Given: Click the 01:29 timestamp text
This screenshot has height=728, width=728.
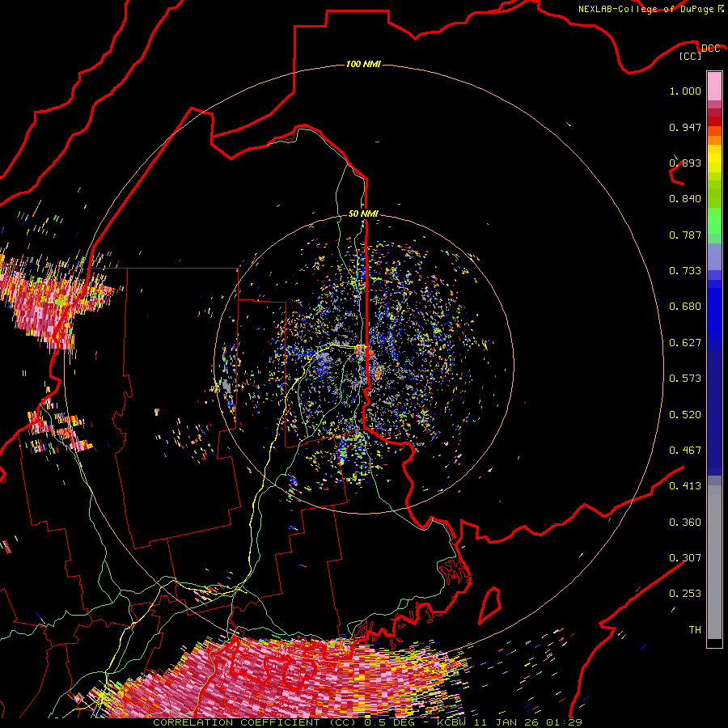Looking at the screenshot, I should click(564, 722).
